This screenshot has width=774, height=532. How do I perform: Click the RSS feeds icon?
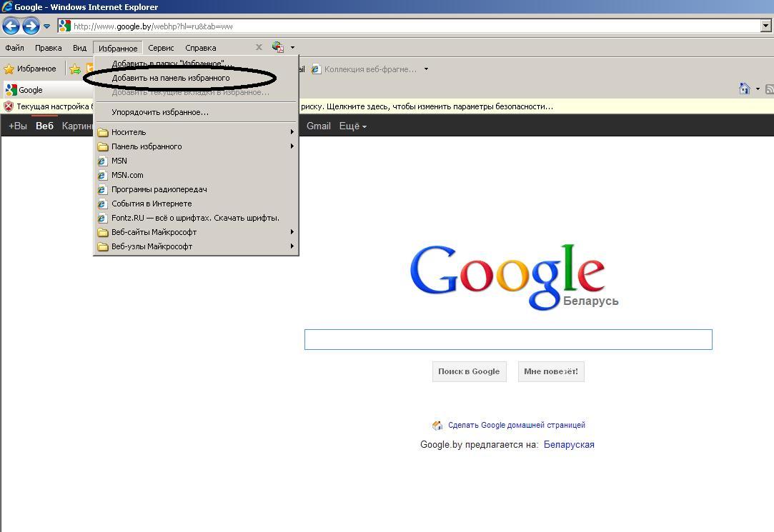(770, 89)
